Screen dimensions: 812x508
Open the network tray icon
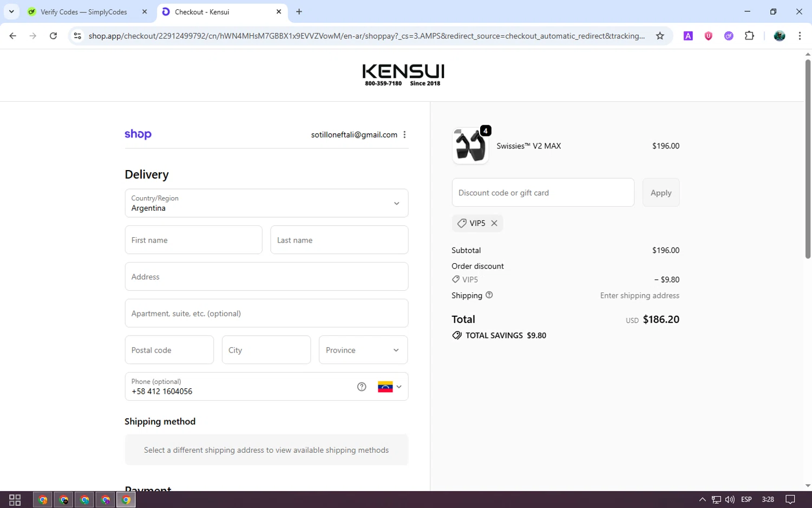point(716,500)
